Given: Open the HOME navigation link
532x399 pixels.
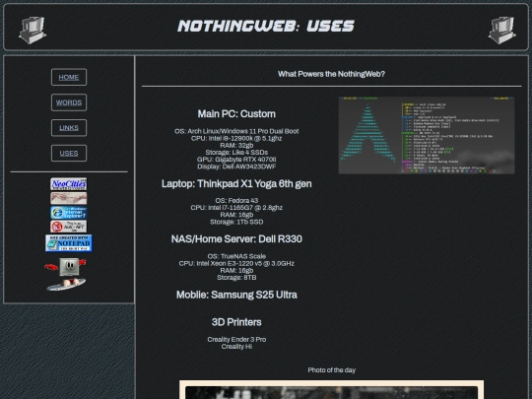Looking at the screenshot, I should [69, 77].
